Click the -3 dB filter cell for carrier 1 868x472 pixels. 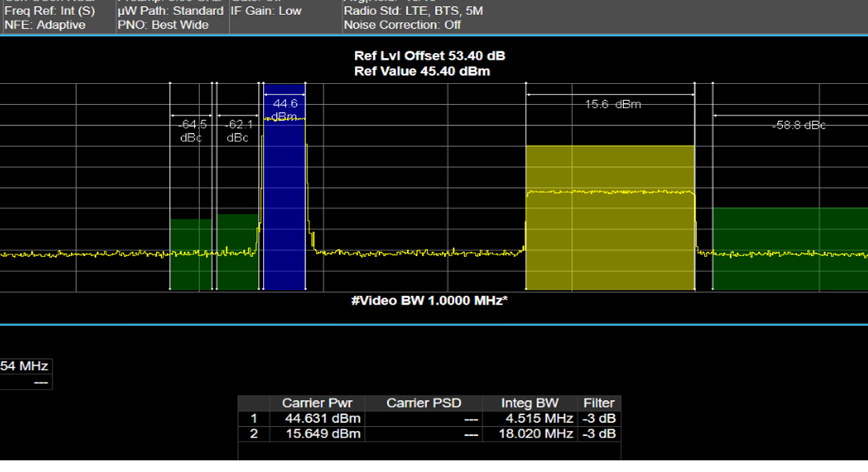coord(599,419)
